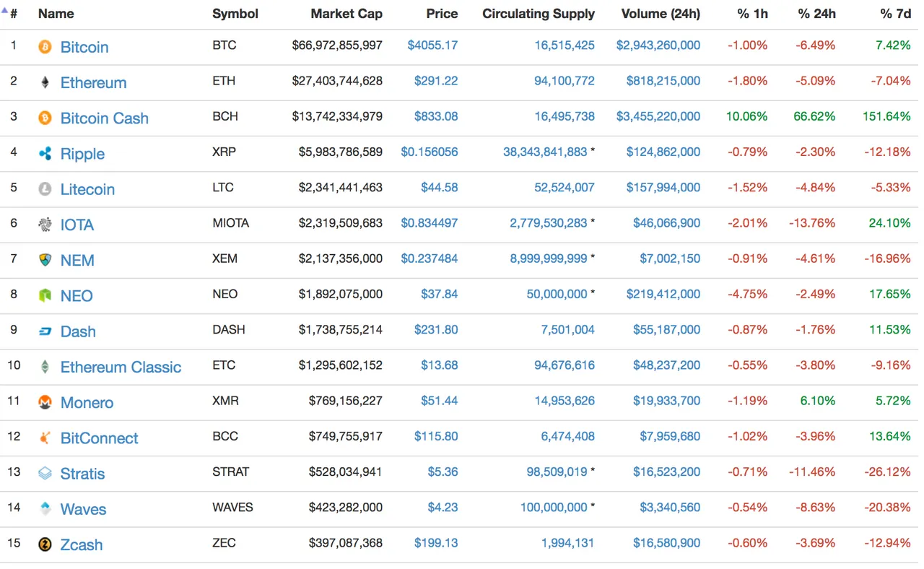Viewport: 924px width, 569px height.
Task: Click the Ethereum logo icon
Action: click(45, 82)
